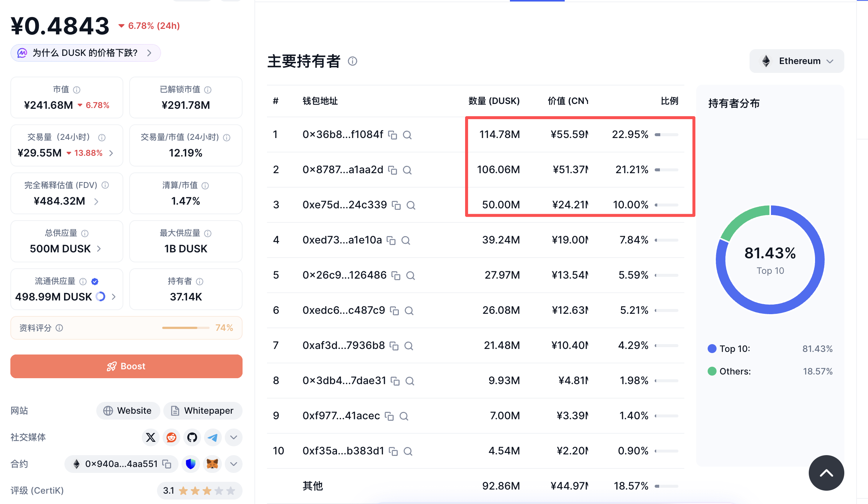
Task: Open the GitHub social link
Action: (x=192, y=437)
